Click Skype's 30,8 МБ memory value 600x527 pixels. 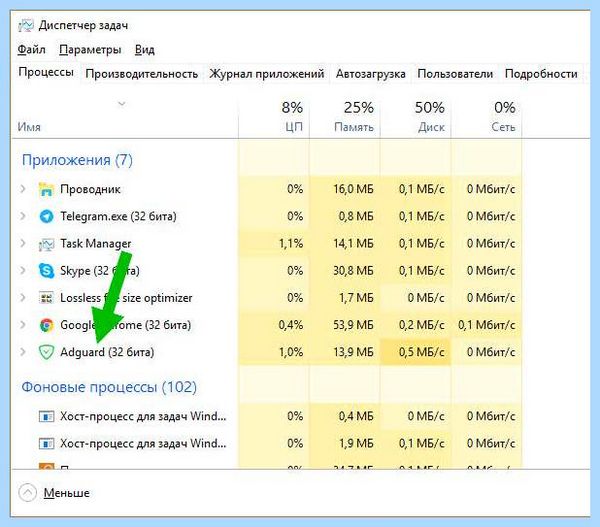pyautogui.click(x=353, y=271)
